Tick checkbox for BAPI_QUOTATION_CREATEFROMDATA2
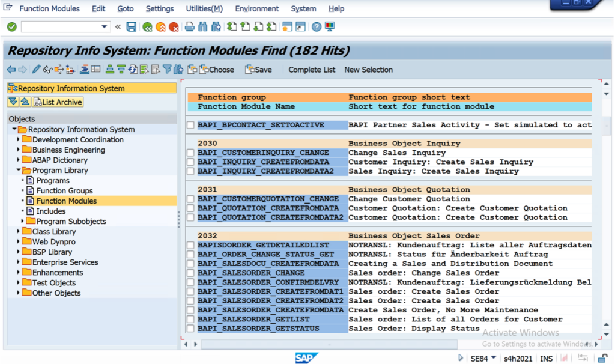615x364 pixels. pyautogui.click(x=190, y=217)
